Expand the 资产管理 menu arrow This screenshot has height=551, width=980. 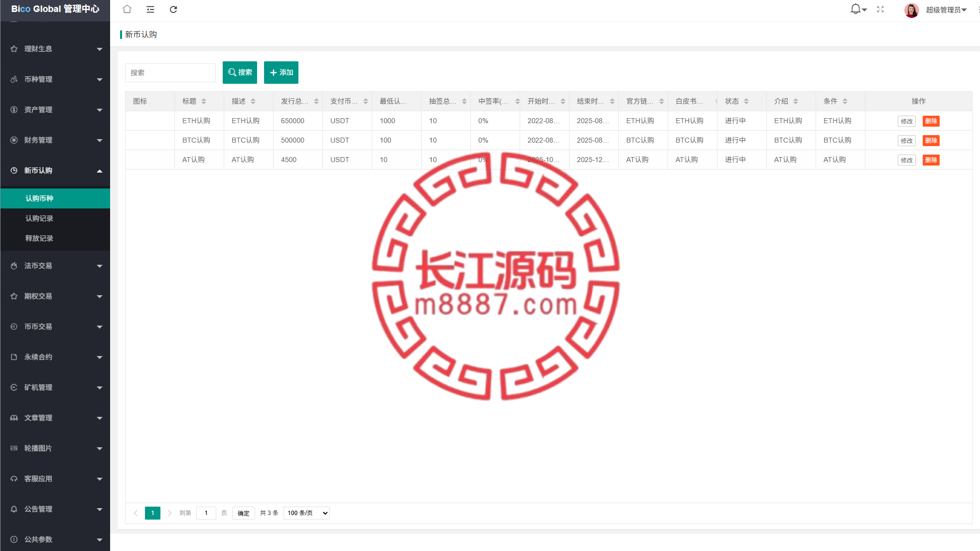pyautogui.click(x=100, y=110)
